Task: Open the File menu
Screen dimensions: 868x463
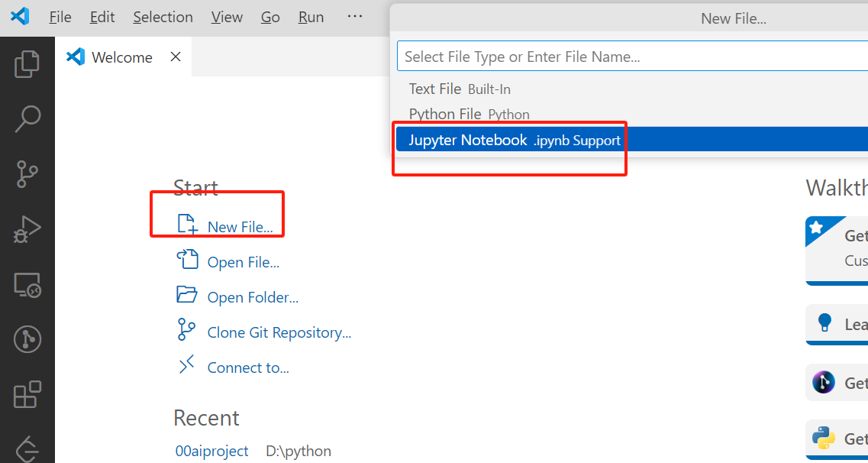Action: coord(60,17)
